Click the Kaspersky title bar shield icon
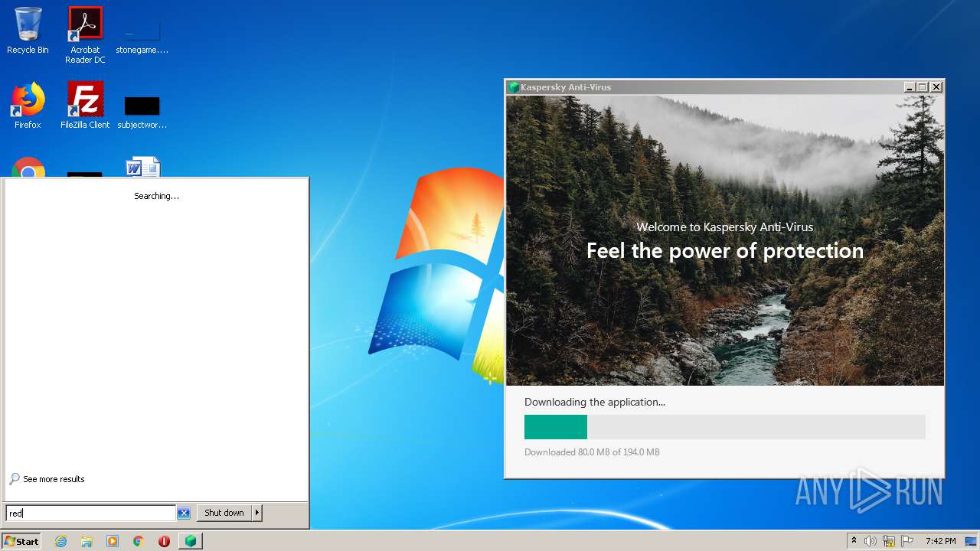The width and height of the screenshot is (980, 551). tap(514, 87)
